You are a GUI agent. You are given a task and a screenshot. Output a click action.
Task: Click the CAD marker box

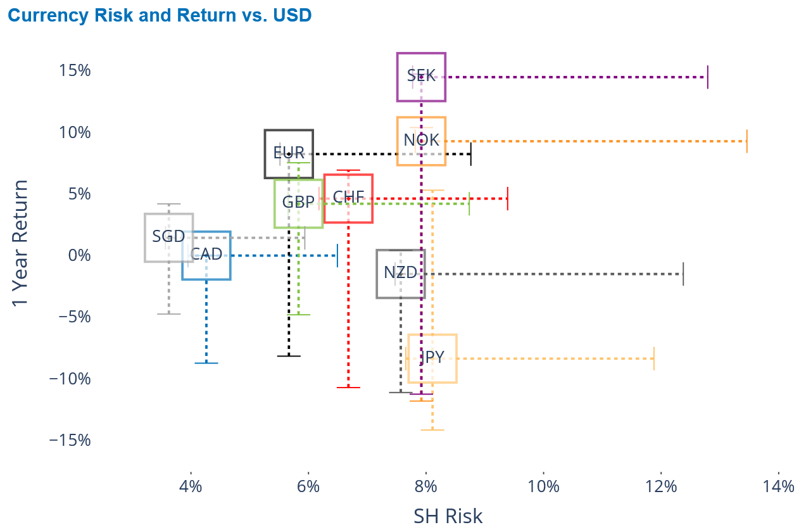tap(206, 255)
